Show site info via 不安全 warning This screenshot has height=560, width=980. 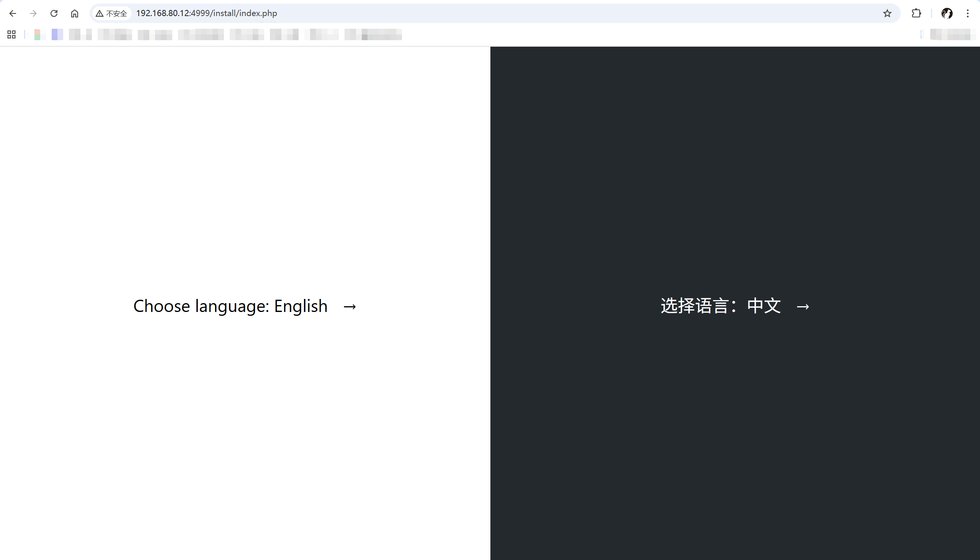(111, 13)
